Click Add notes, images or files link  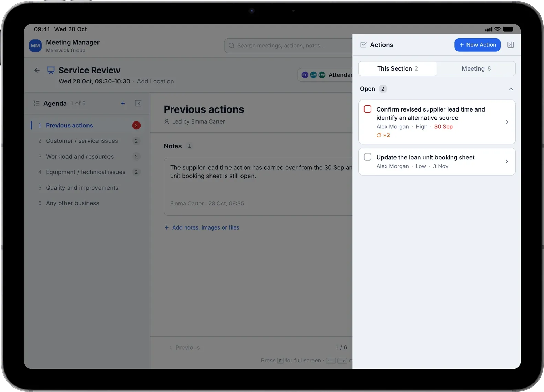[x=202, y=227]
